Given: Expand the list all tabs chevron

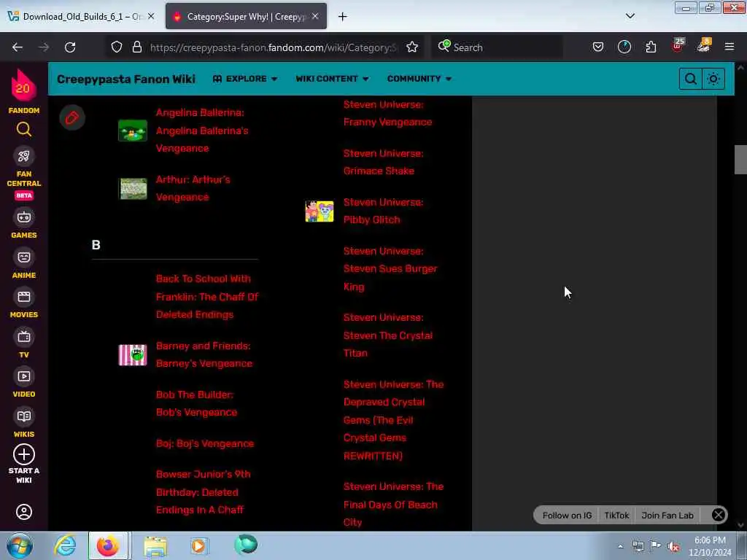Looking at the screenshot, I should click(630, 16).
